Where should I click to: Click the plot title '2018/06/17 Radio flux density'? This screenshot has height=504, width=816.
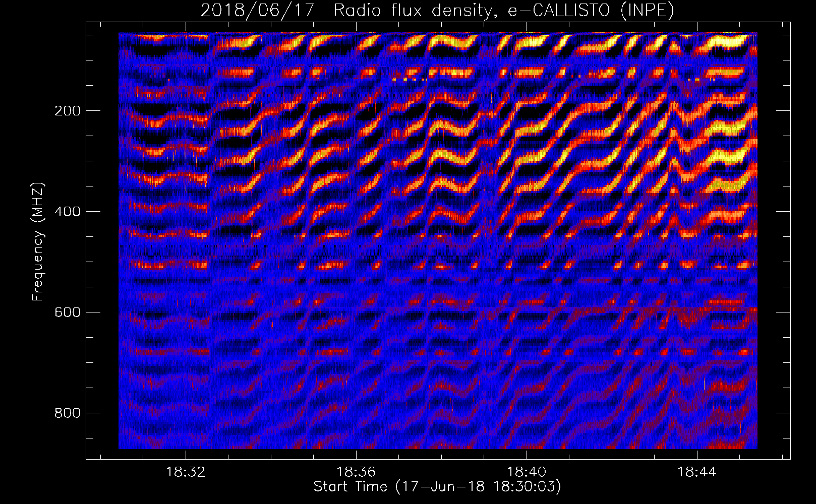click(x=437, y=10)
